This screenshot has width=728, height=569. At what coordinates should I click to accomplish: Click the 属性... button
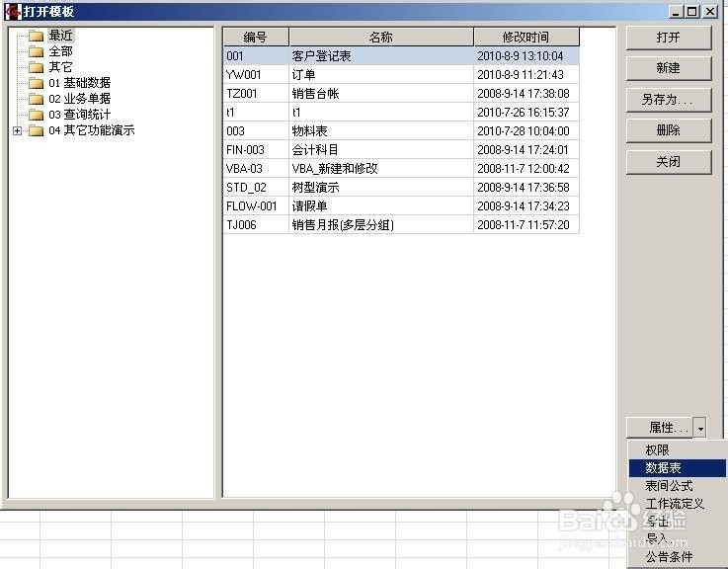click(660, 428)
